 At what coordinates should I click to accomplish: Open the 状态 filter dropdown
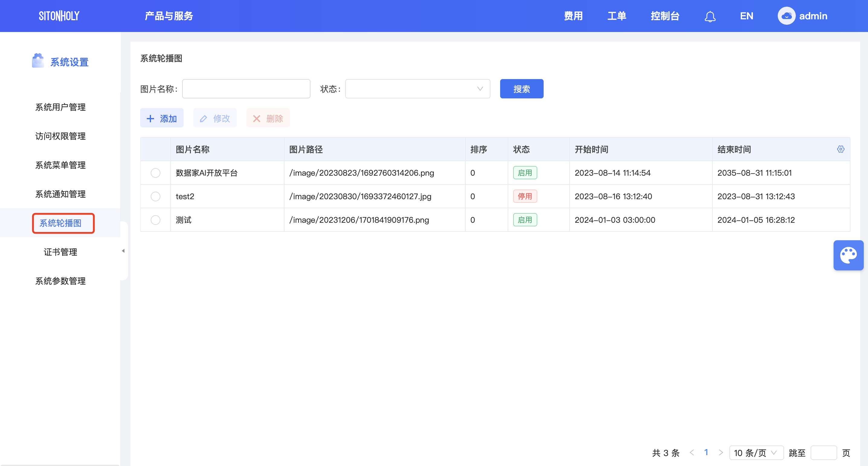(x=417, y=89)
